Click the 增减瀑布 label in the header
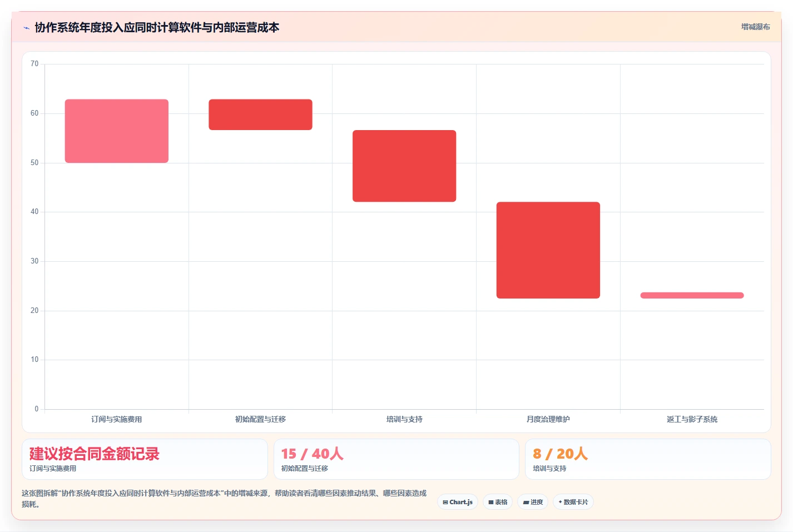Image resolution: width=793 pixels, height=532 pixels. [755, 27]
